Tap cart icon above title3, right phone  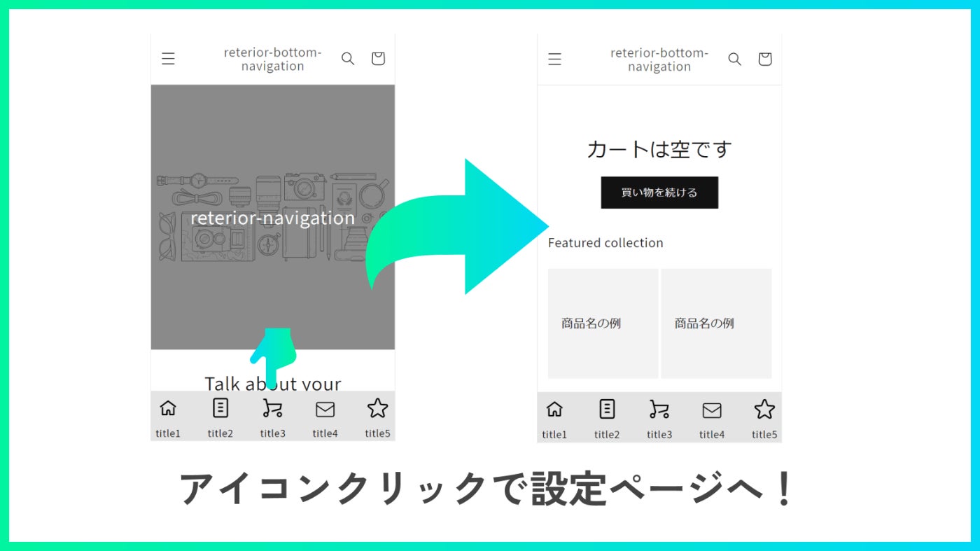(659, 409)
